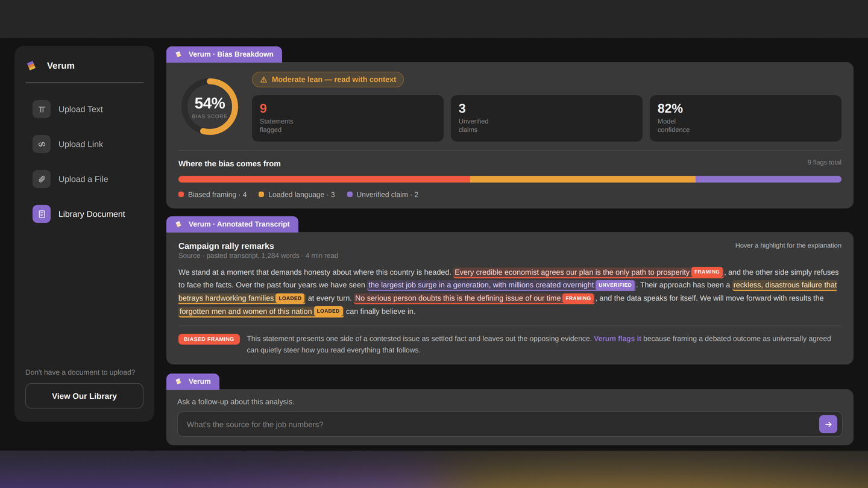Click the BIASED FRAMING explanation badge
The width and height of the screenshot is (868, 488).
pyautogui.click(x=209, y=339)
